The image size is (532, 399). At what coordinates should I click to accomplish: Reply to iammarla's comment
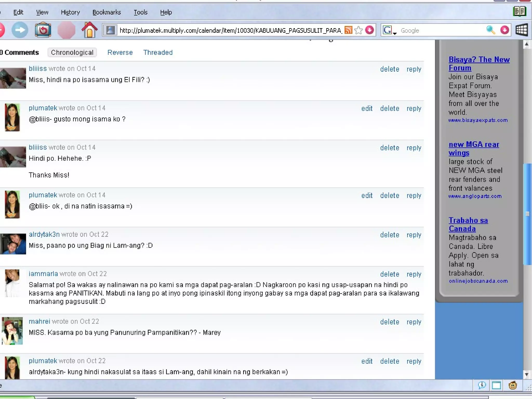pyautogui.click(x=414, y=274)
